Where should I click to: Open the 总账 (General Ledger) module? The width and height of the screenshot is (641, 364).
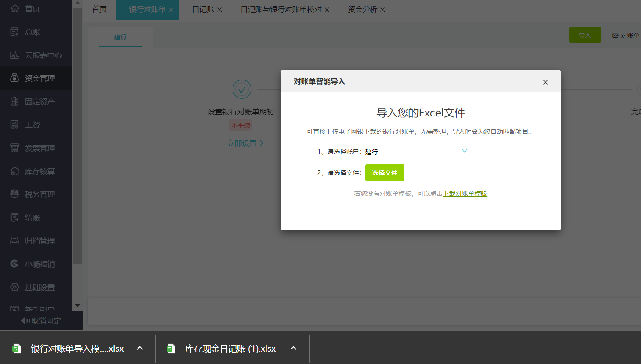33,31
